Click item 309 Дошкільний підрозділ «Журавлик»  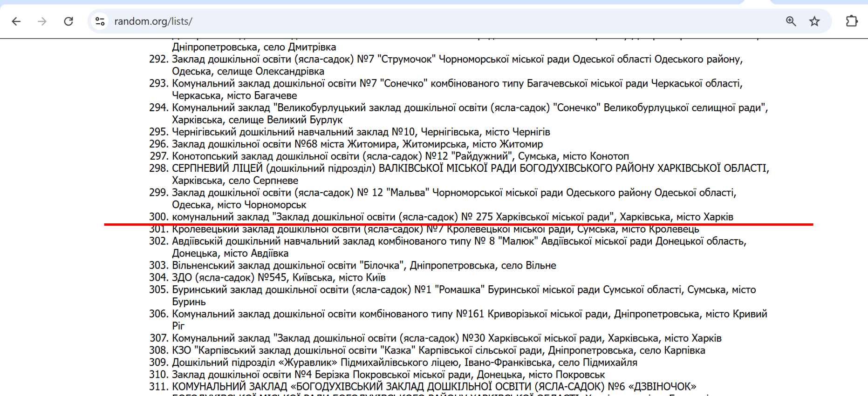404,362
